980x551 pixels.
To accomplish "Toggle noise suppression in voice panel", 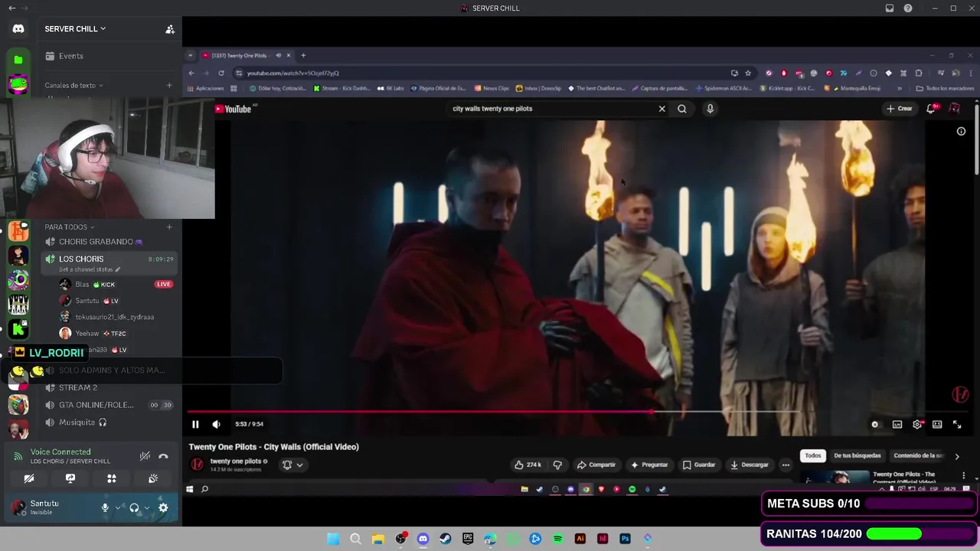I will point(145,456).
